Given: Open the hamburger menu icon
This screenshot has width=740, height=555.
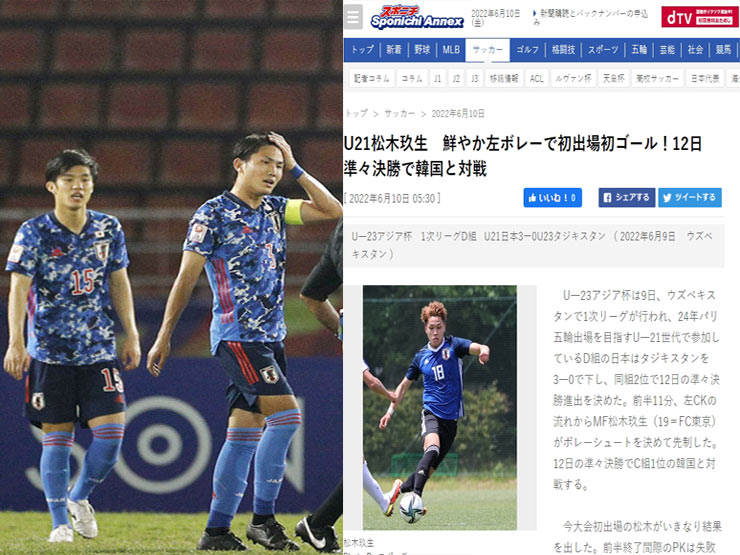Looking at the screenshot, I should coord(353,17).
